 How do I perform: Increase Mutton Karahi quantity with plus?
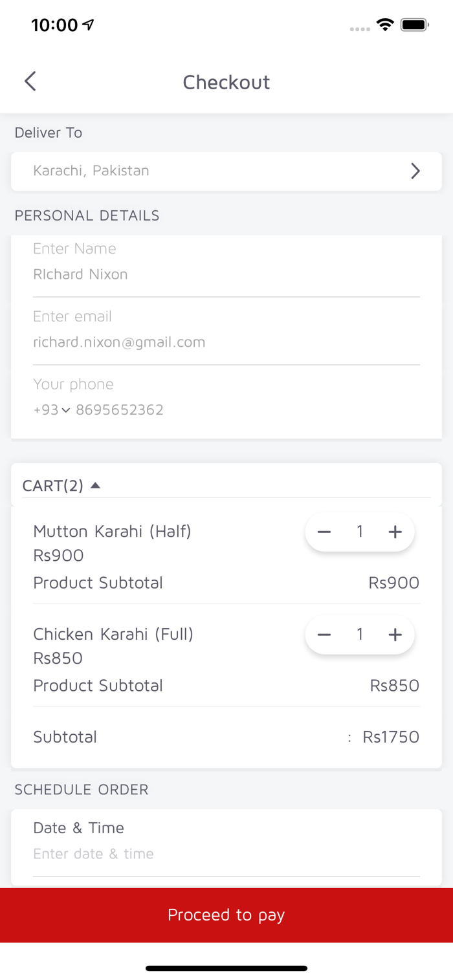[395, 532]
